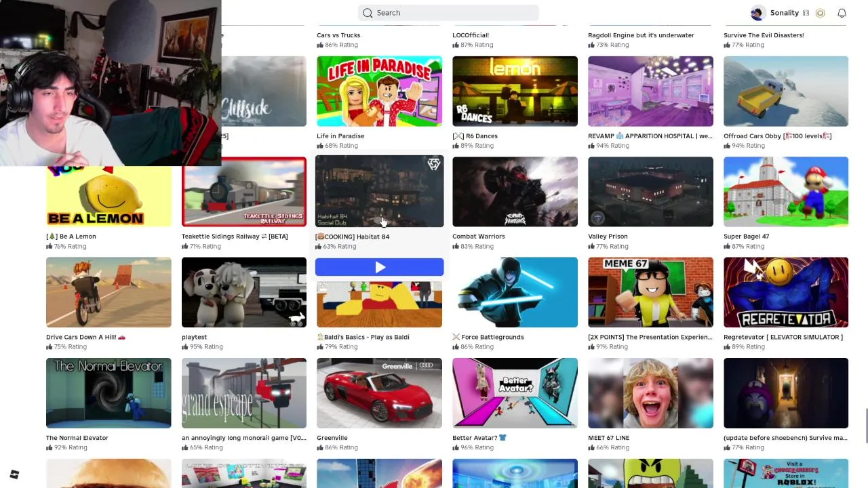The height and width of the screenshot is (488, 868).
Task: Open the Life in Paradise thumbnail
Action: tap(379, 91)
